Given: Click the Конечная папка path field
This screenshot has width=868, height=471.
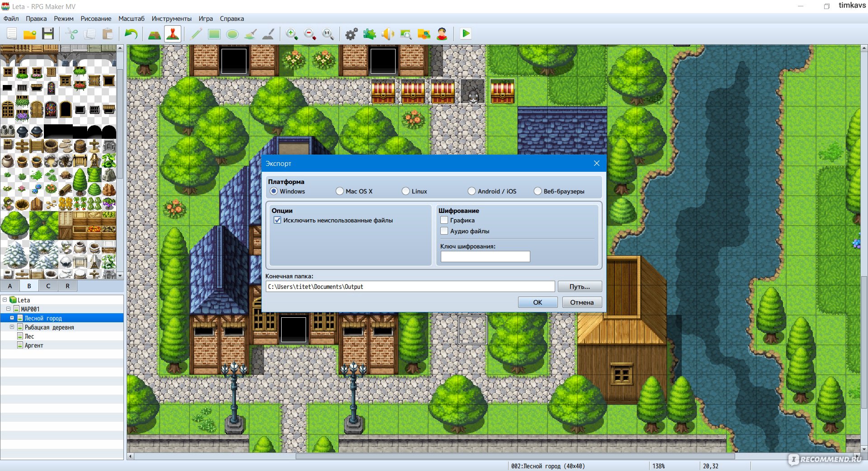Looking at the screenshot, I should point(410,287).
